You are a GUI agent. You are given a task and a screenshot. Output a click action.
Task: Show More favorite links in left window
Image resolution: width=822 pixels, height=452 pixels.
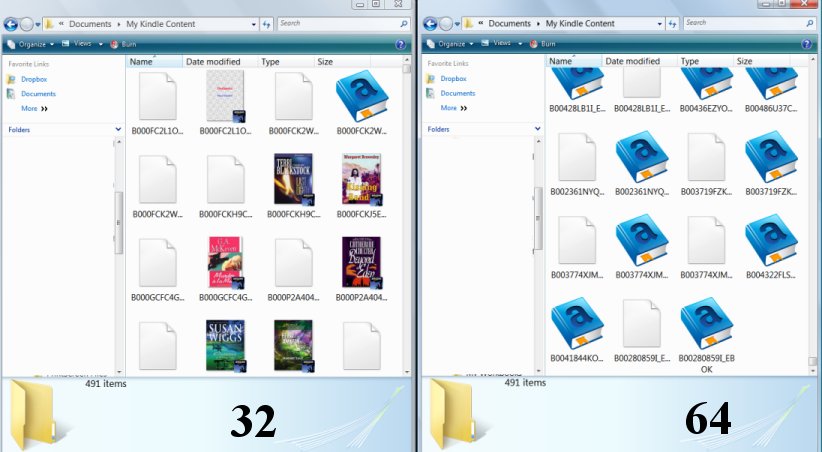35,109
